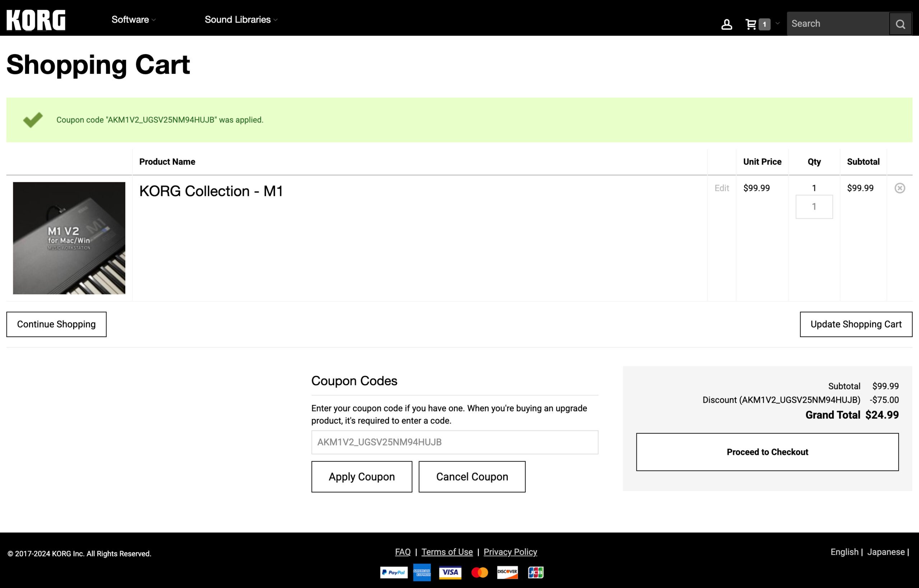Open KORG Collection - M1 product link

coord(211,191)
